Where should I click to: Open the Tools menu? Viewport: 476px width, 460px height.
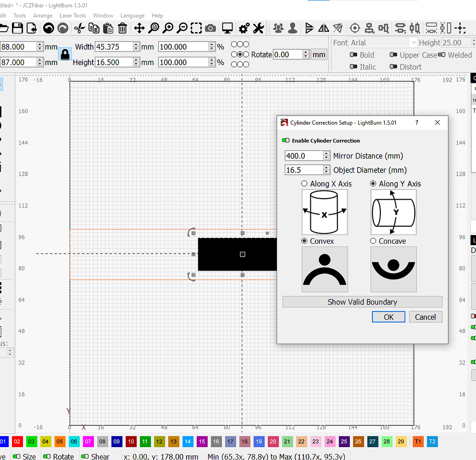point(19,16)
